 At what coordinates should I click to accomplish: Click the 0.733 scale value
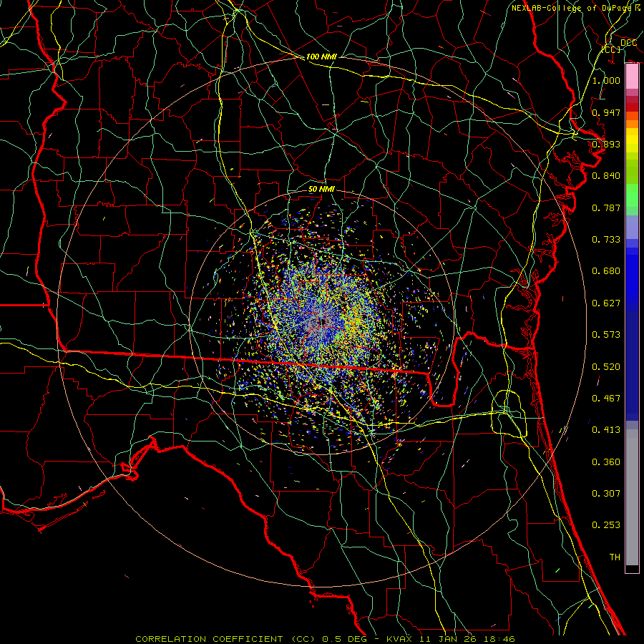(x=606, y=240)
